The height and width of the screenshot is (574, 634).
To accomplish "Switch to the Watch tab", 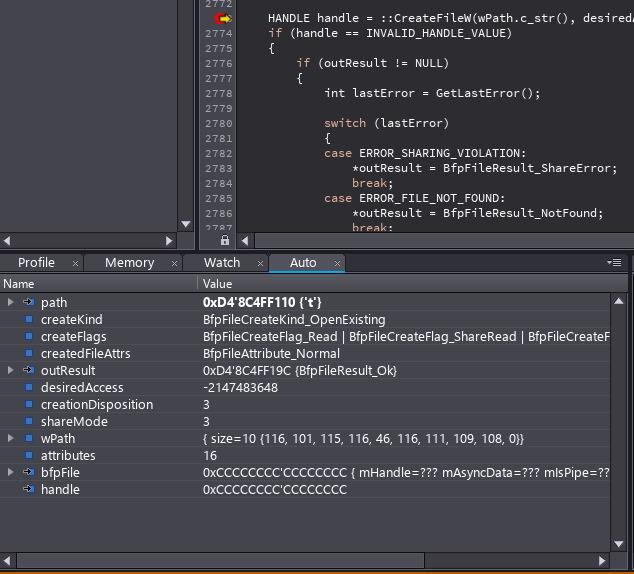I will tap(222, 263).
